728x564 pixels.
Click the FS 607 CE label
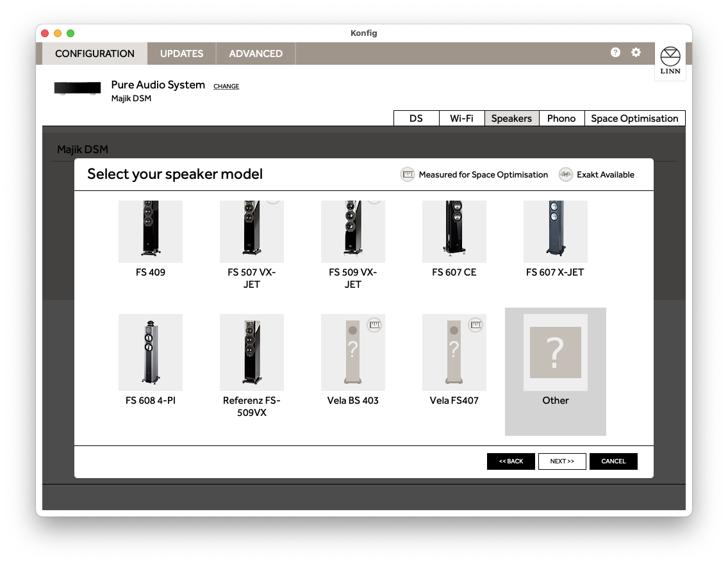tap(454, 272)
